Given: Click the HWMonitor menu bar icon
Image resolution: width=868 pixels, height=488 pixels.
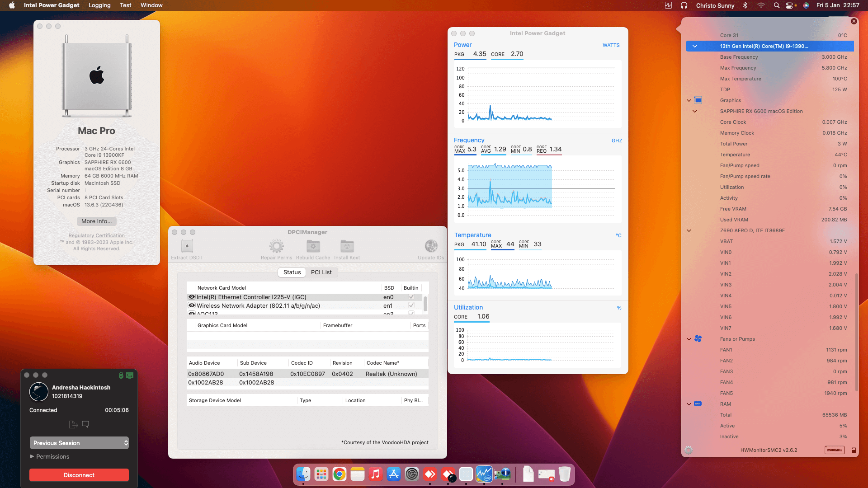Looking at the screenshot, I should tap(669, 5).
